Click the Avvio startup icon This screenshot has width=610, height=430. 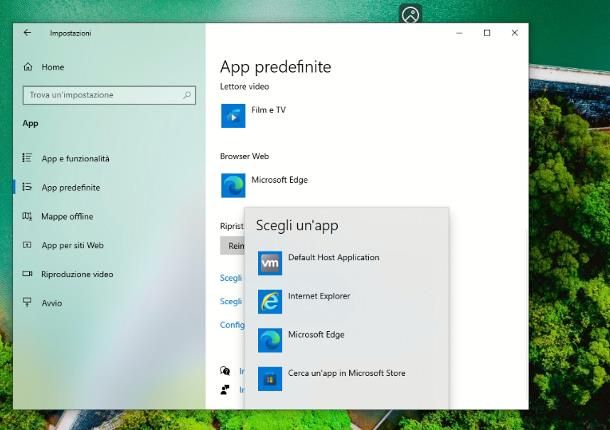(x=27, y=302)
